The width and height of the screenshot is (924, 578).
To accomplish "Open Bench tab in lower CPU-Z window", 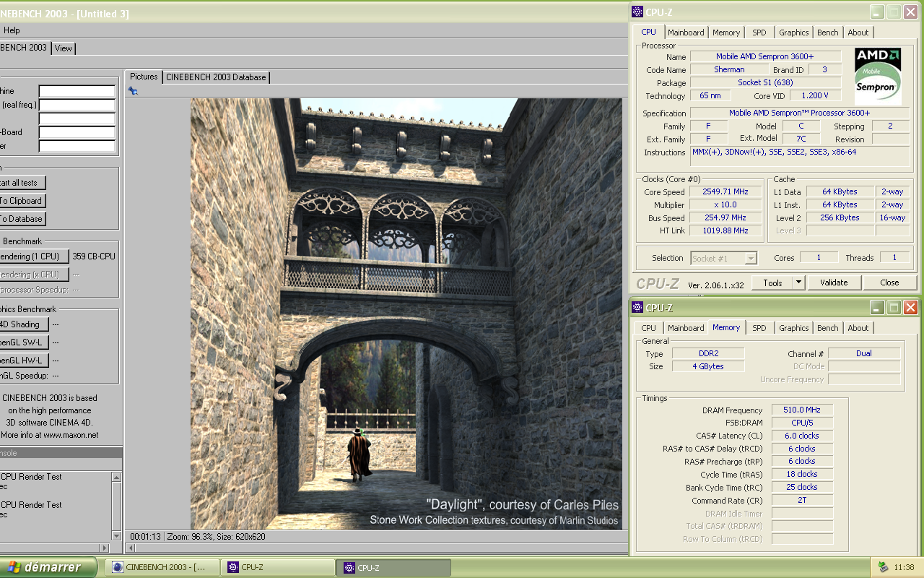I will pos(828,328).
